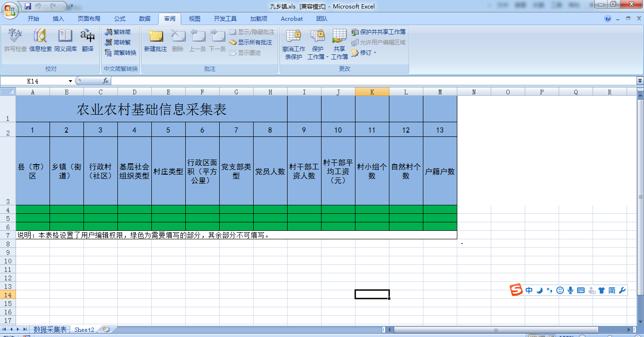Convert Traditional to Simplified (繁转简)
This screenshot has width=644, height=337.
tap(118, 32)
